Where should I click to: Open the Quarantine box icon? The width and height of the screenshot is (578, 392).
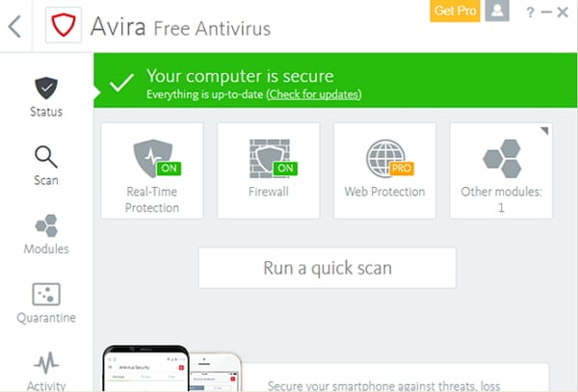46,294
